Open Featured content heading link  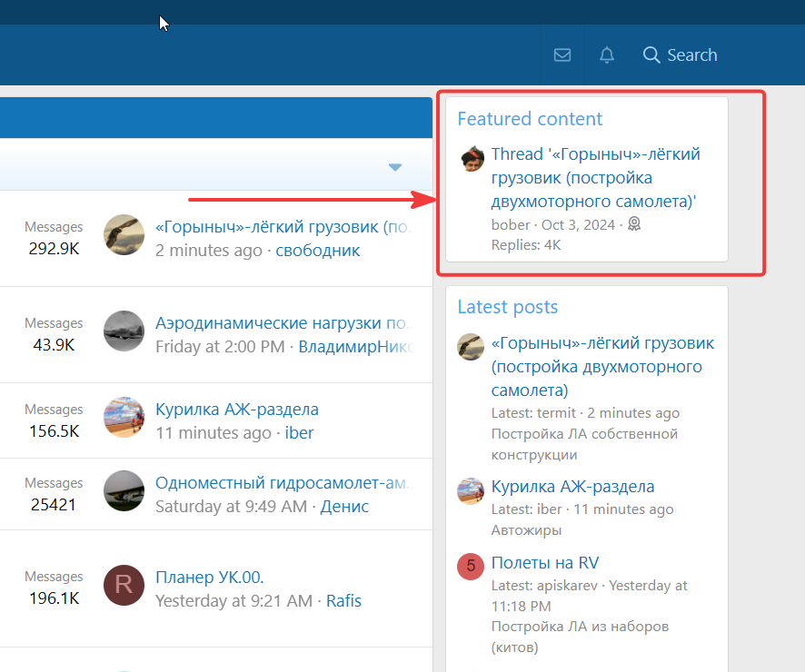pos(530,119)
